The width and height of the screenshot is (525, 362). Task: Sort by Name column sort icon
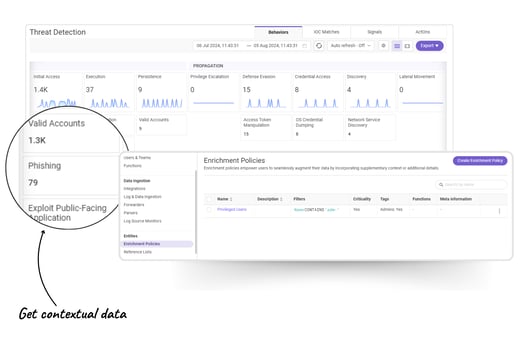pyautogui.click(x=231, y=199)
